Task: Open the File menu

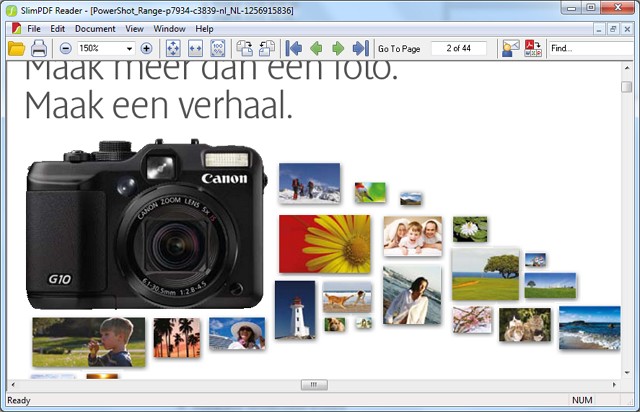Action: click(x=34, y=29)
